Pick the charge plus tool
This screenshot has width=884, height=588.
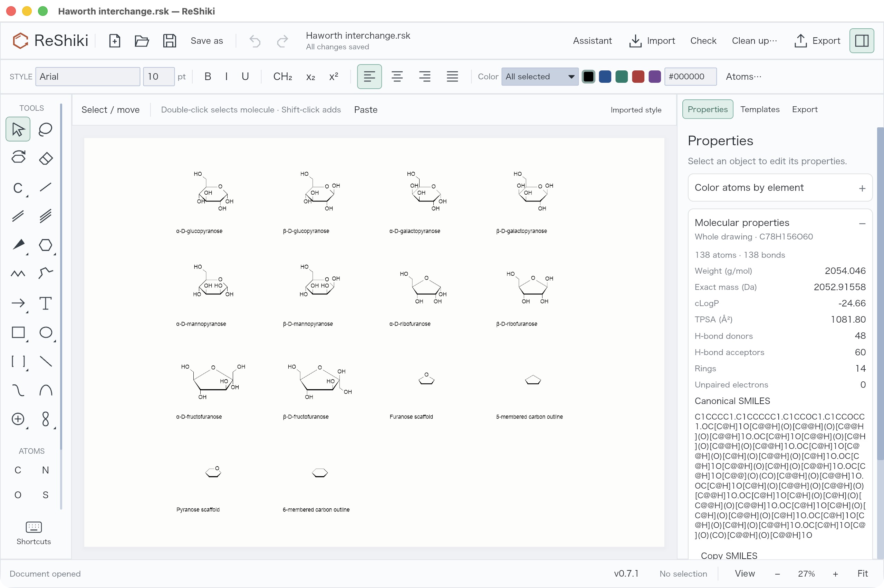pos(18,419)
